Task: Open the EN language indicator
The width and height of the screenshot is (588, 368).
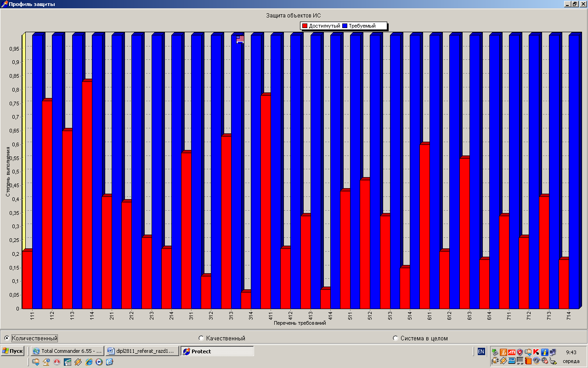Action: point(481,351)
